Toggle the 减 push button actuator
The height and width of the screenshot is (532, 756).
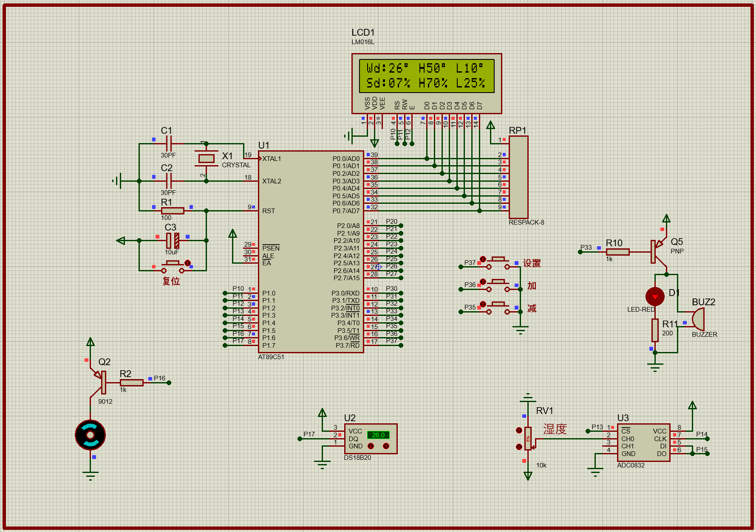tap(483, 304)
